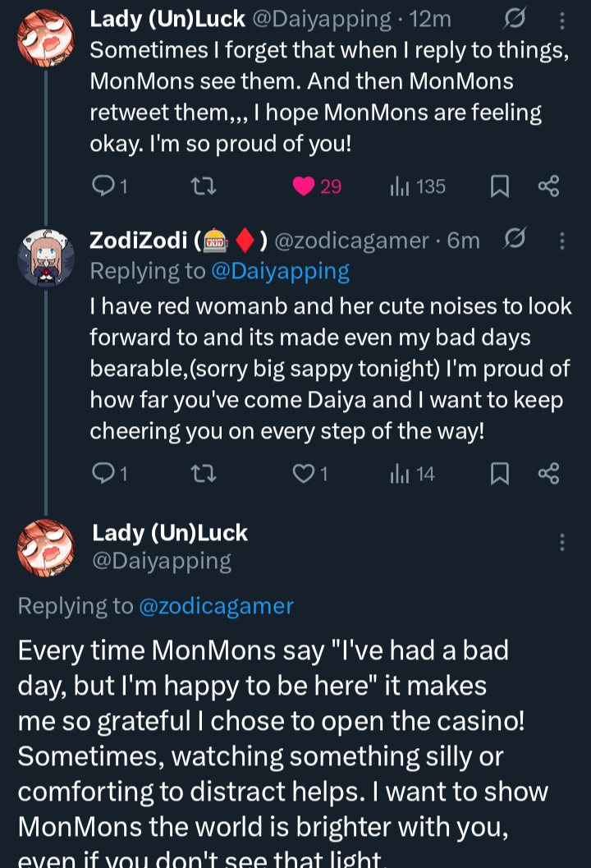
Task: Open Lady (Un)Luck's avatar on main tweet
Action: coord(46,547)
